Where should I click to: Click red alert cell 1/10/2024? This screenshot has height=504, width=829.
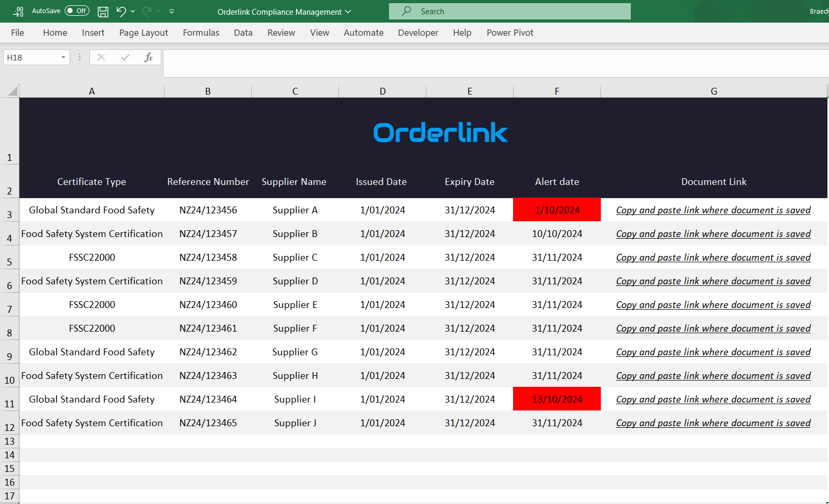click(557, 210)
